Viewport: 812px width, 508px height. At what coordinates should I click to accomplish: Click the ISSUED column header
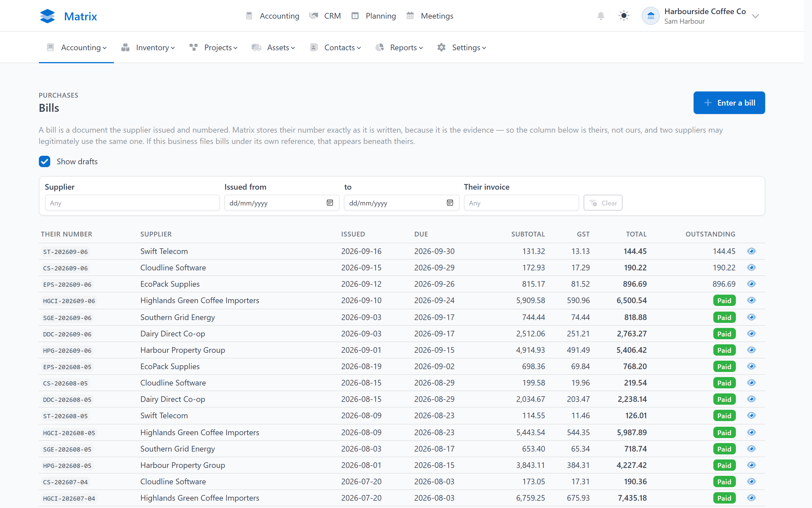353,234
